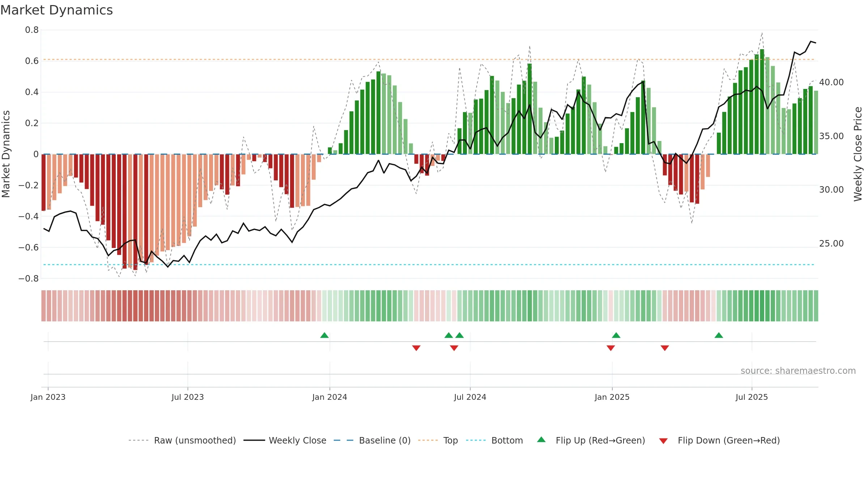The width and height of the screenshot is (868, 488).
Task: Click the Flip Down marker just before Jan 2025
Action: [x=611, y=348]
